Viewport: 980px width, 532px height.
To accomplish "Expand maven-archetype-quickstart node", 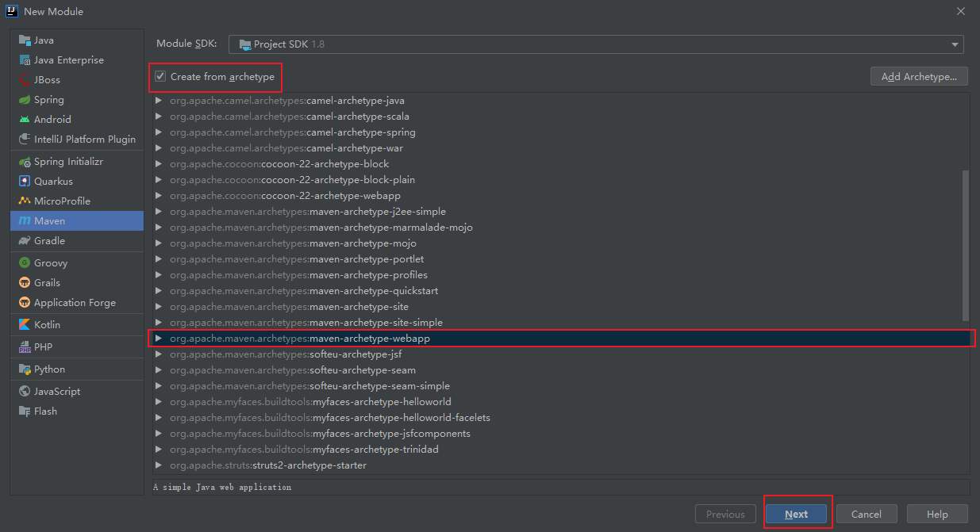I will tap(159, 291).
